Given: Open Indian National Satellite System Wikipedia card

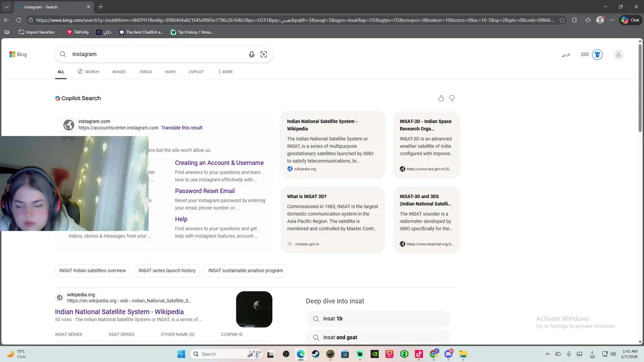Looking at the screenshot, I should 333,145.
